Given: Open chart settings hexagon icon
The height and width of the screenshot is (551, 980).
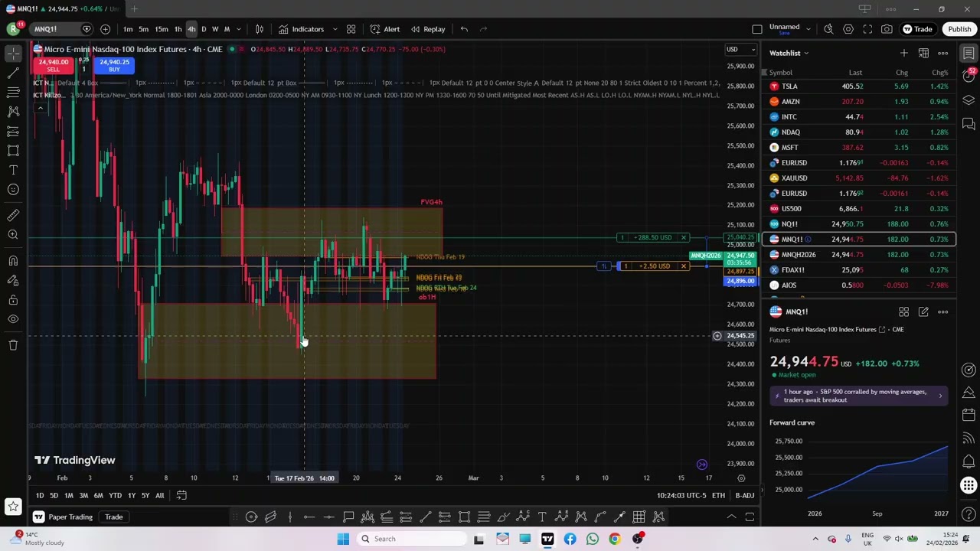Looking at the screenshot, I should coord(848,29).
